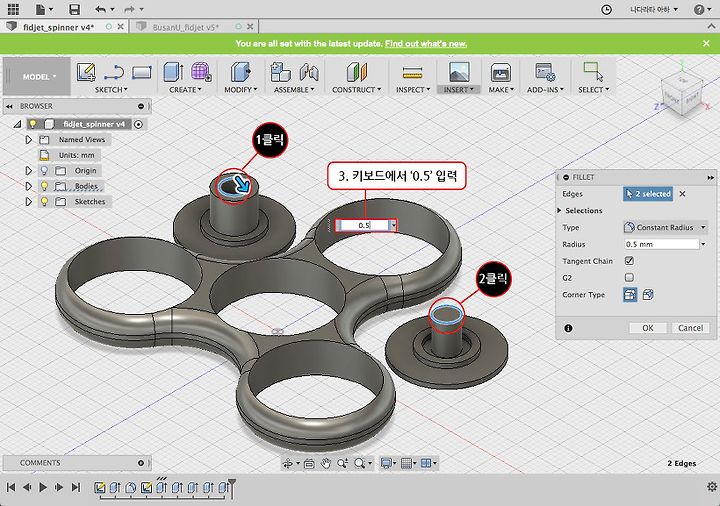
Task: Open the user account name menu
Action: tap(654, 9)
